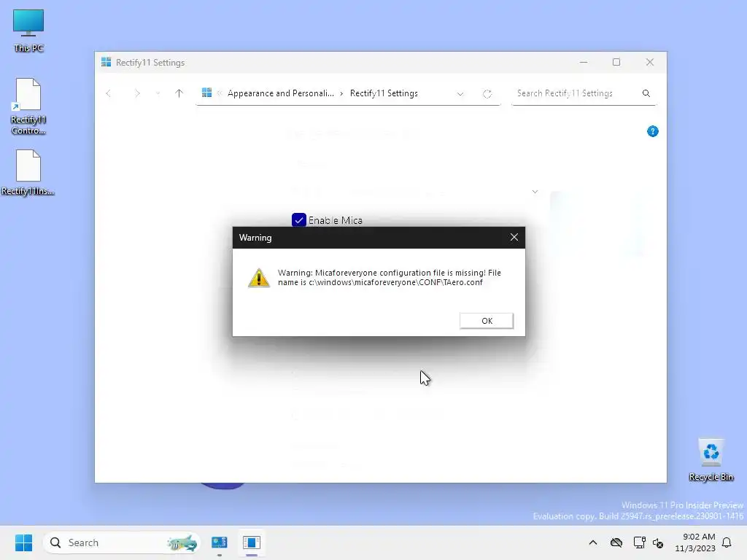The width and height of the screenshot is (747, 560).
Task: Expand the theme dropdown above Enable Mica
Action: 535,192
